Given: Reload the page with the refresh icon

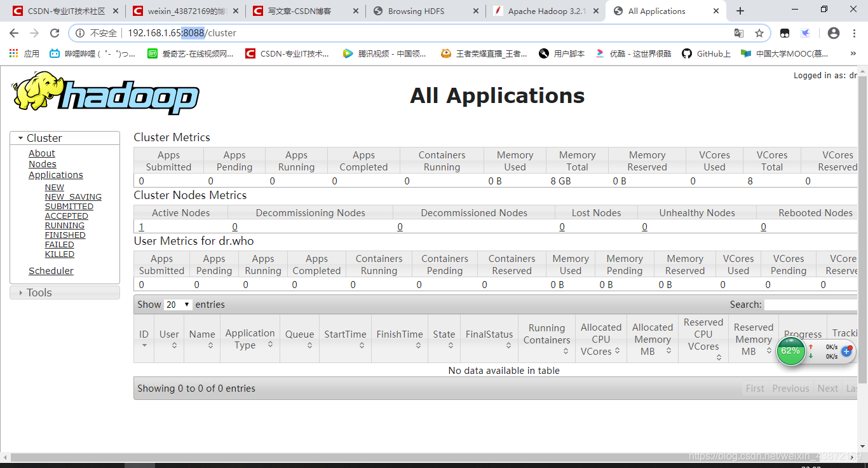Looking at the screenshot, I should pos(55,33).
